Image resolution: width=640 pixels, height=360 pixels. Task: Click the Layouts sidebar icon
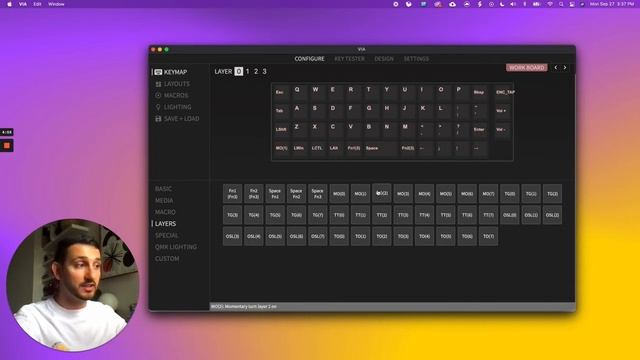tap(158, 84)
